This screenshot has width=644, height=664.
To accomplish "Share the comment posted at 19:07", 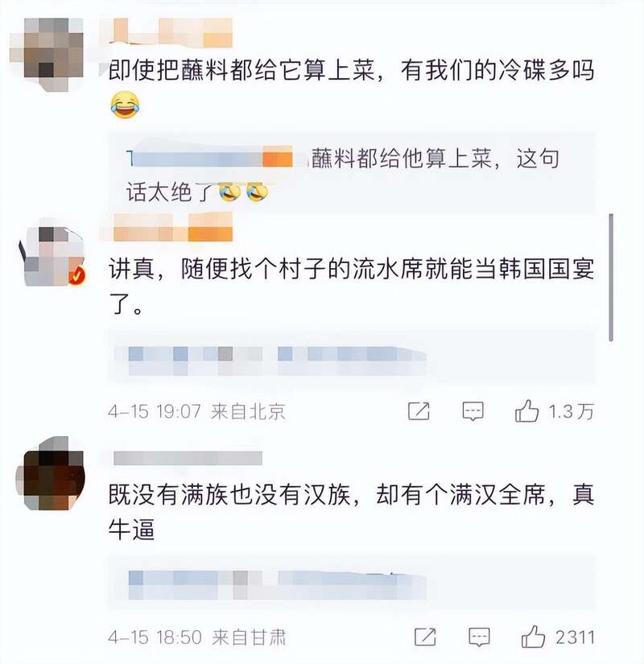I will click(x=419, y=411).
